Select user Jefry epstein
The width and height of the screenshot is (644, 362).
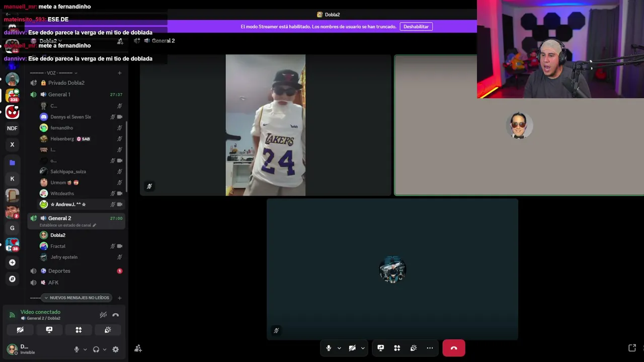pos(81,257)
